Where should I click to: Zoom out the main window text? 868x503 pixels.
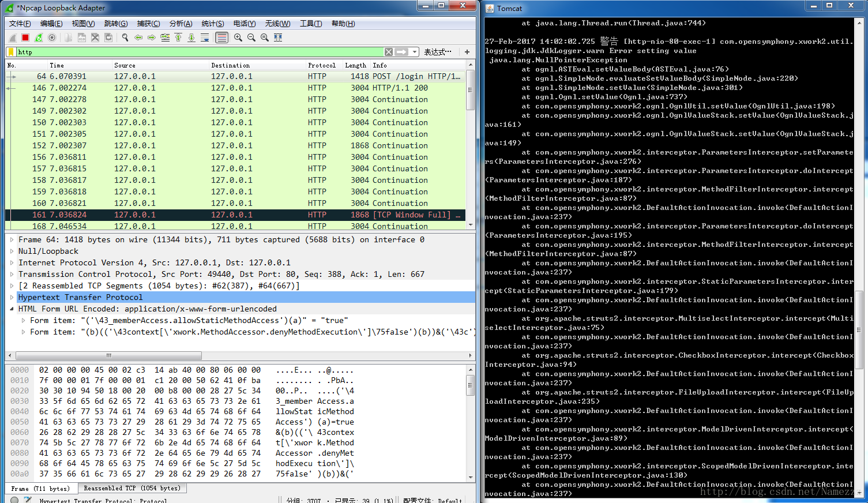[251, 37]
